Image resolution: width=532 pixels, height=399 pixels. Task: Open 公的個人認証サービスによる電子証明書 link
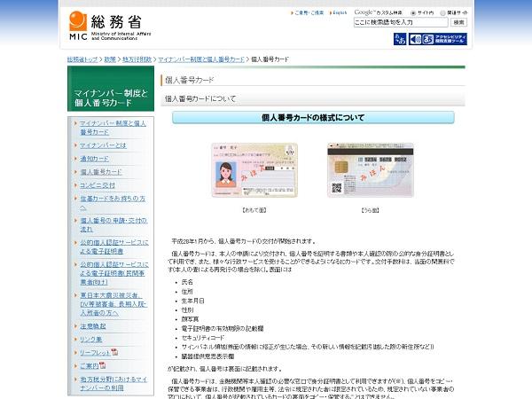[x=114, y=246]
